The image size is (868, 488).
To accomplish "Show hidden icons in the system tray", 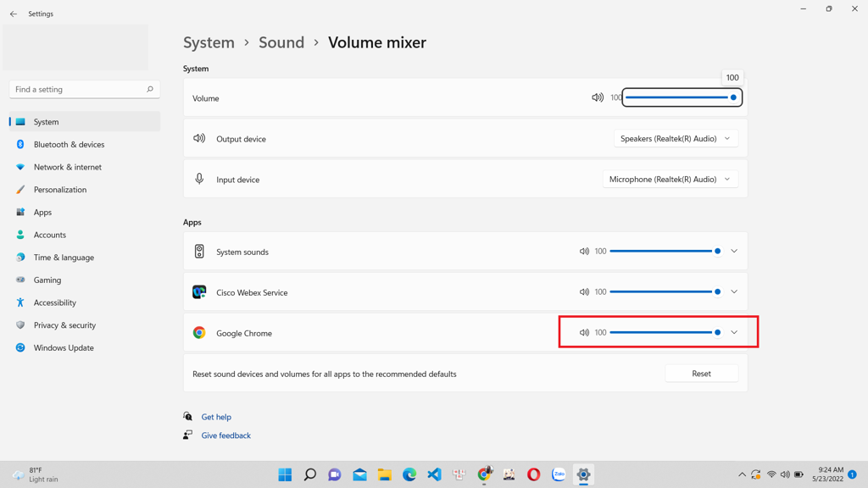I will [742, 474].
